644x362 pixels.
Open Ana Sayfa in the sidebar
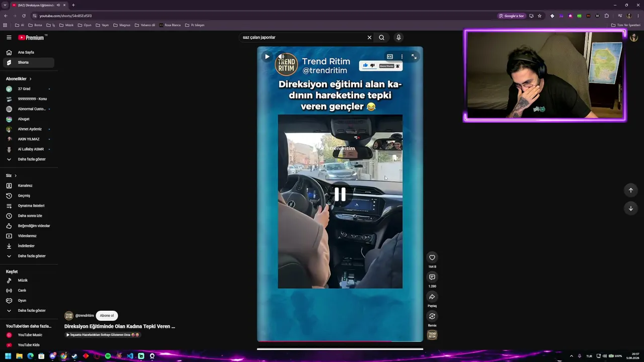(29, 52)
